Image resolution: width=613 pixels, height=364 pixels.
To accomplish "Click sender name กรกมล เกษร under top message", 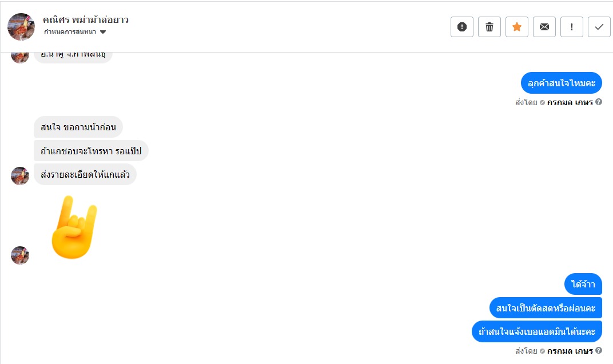I will 570,103.
